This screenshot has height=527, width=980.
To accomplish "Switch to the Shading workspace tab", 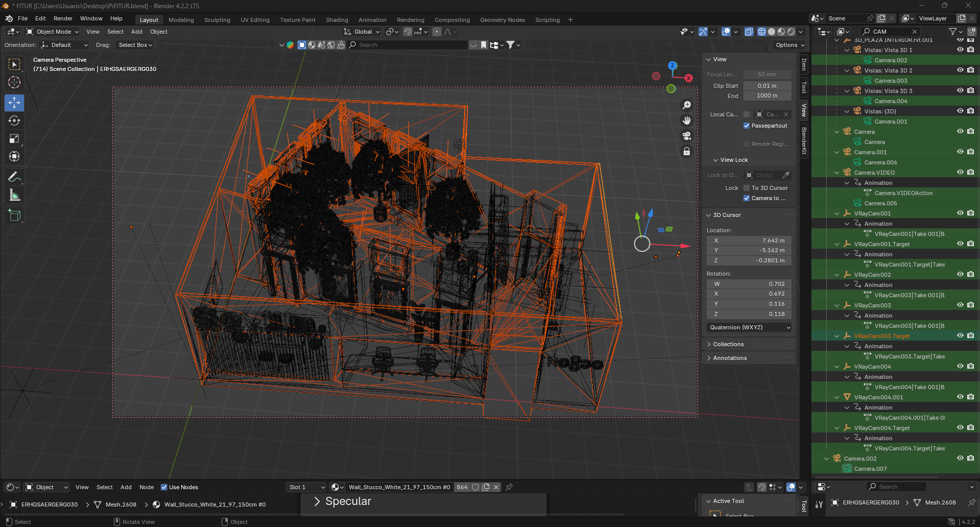I will pyautogui.click(x=337, y=20).
